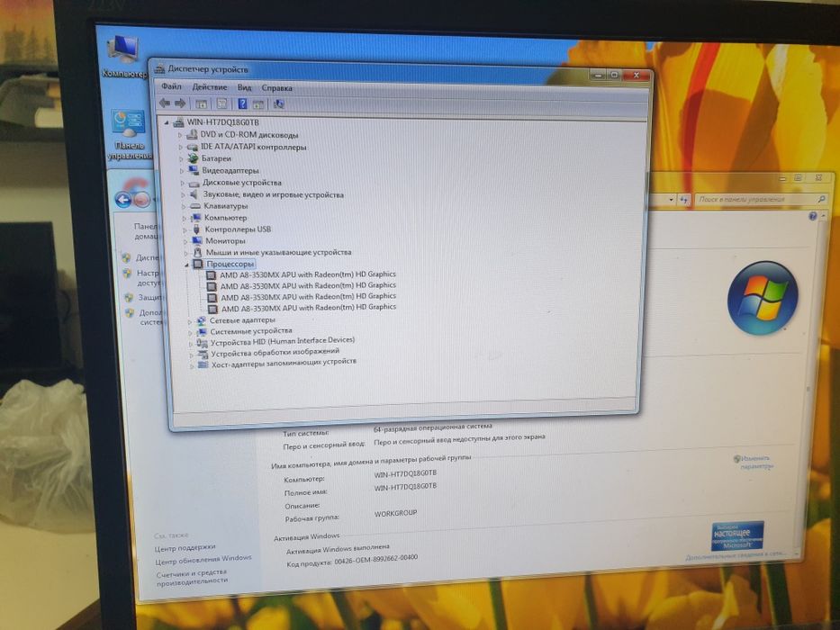Image resolution: width=840 pixels, height=630 pixels.
Task: Select the WIN-HT7DQ18G0TB root label in tree
Action: click(223, 122)
